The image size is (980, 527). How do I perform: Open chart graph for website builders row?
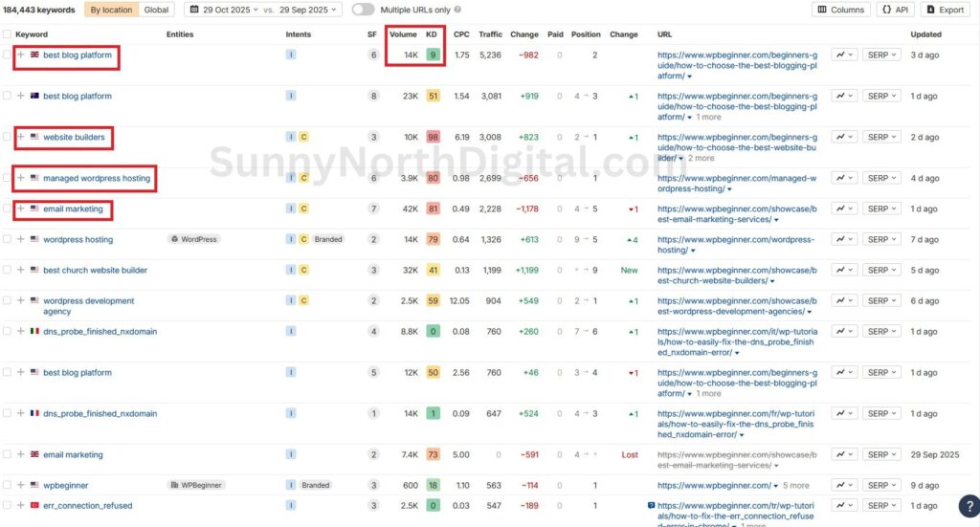pyautogui.click(x=844, y=137)
